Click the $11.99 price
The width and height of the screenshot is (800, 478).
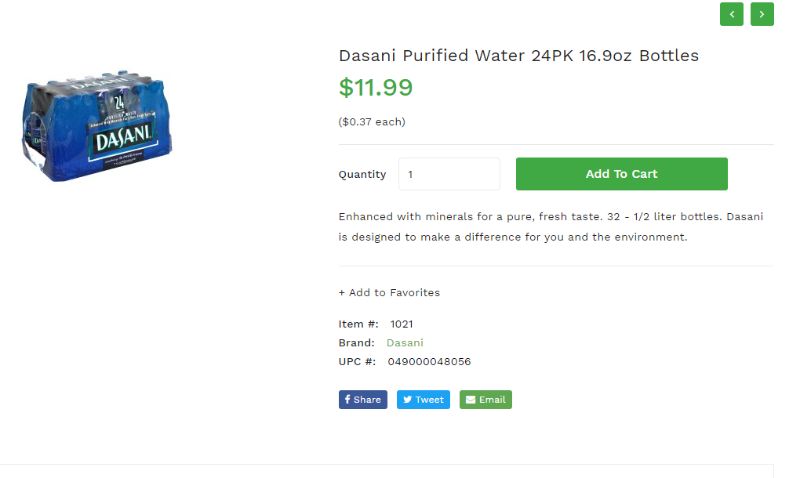[375, 88]
